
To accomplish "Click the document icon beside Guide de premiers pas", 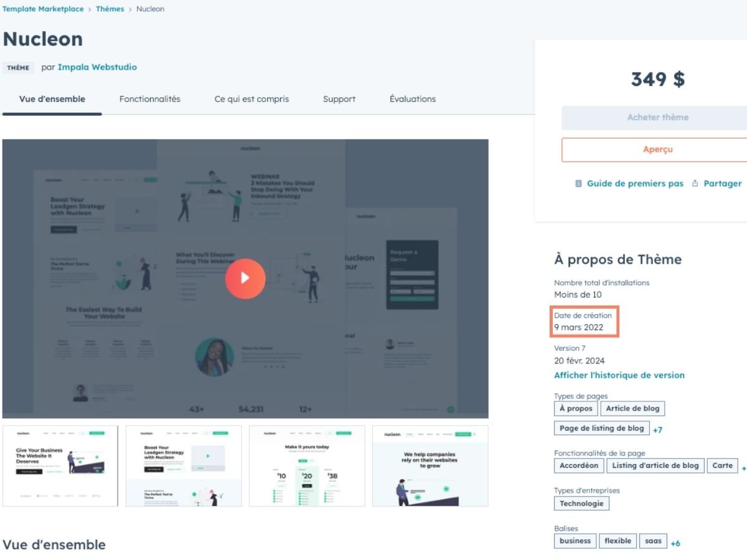I will pyautogui.click(x=578, y=184).
